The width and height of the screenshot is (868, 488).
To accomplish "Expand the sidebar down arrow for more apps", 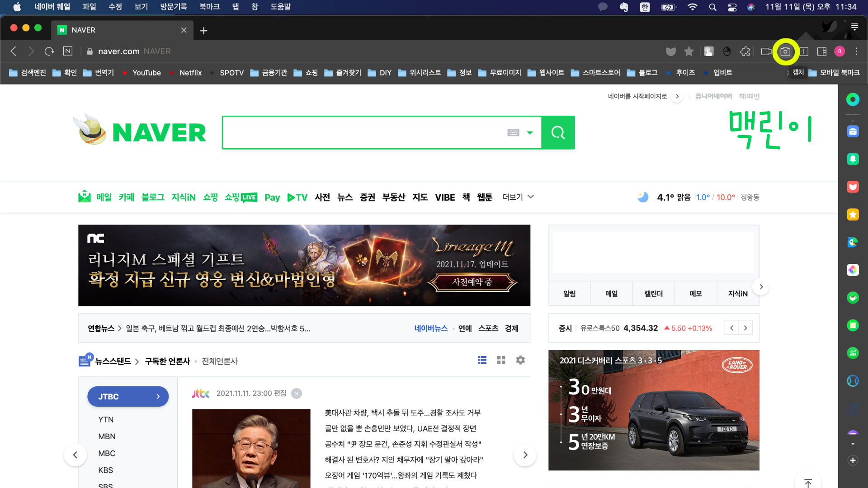I will pos(853,444).
